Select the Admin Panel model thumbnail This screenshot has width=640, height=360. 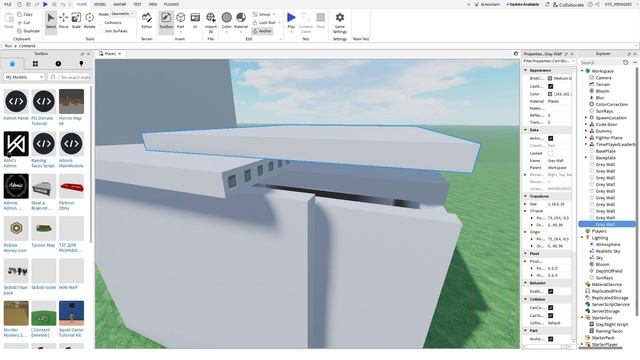pos(16,101)
